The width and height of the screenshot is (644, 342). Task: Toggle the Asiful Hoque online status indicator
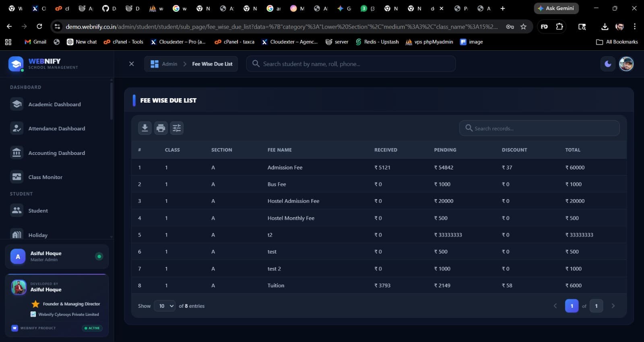click(99, 256)
